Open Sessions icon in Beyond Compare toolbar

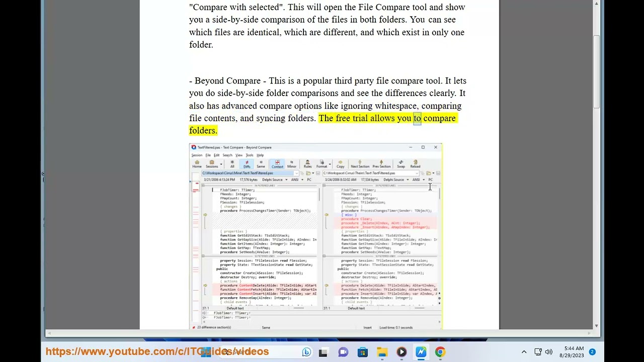coord(212,164)
